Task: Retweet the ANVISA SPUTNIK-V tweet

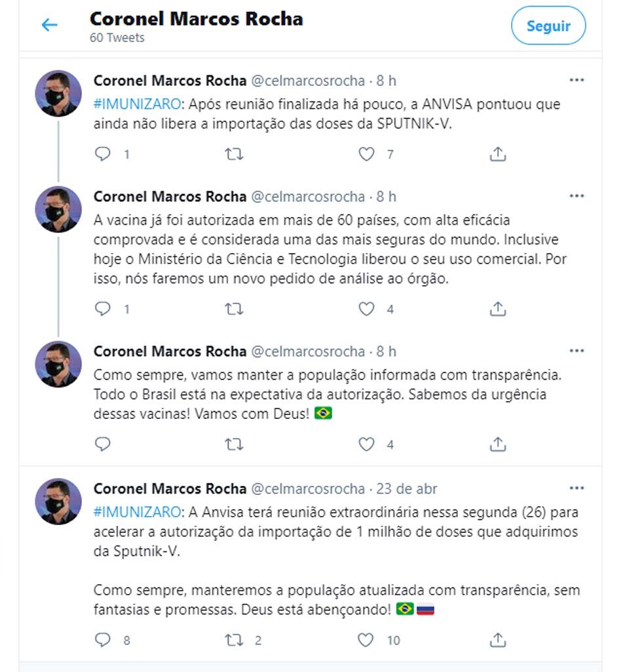Action: pyautogui.click(x=234, y=154)
